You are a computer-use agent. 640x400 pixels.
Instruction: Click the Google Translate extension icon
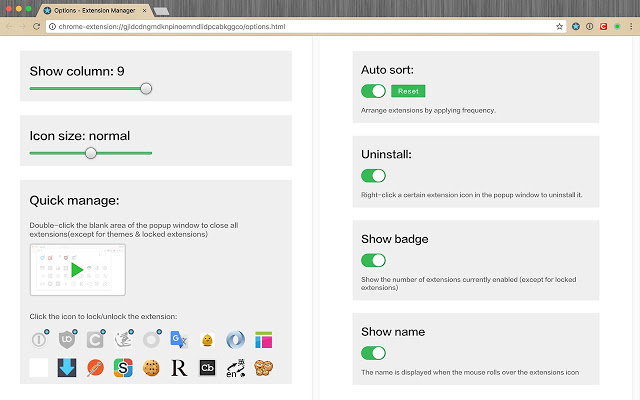coord(179,340)
